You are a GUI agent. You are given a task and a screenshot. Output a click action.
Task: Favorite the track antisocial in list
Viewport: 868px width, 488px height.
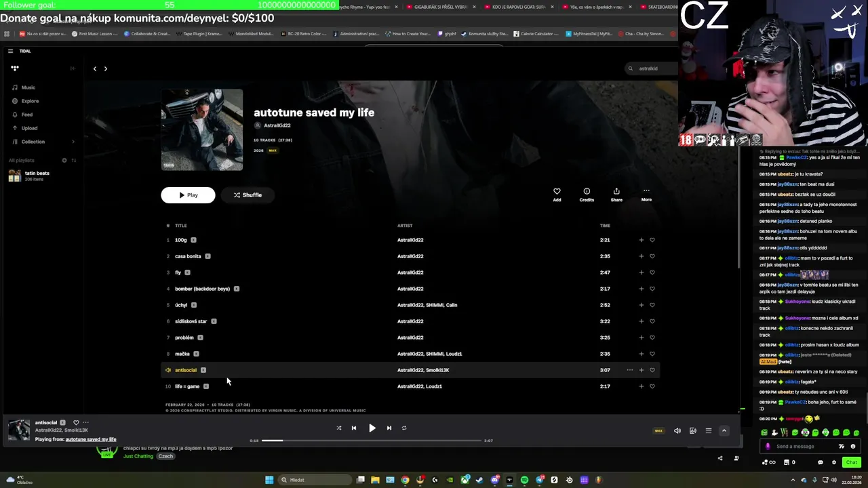(652, 370)
